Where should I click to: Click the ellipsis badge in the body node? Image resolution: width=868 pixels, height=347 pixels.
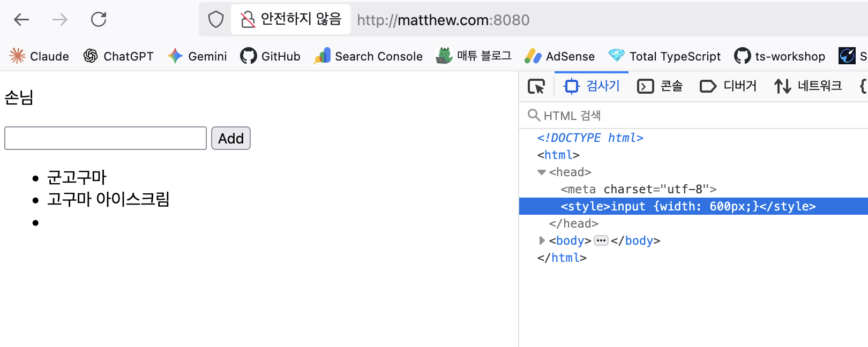tap(601, 240)
